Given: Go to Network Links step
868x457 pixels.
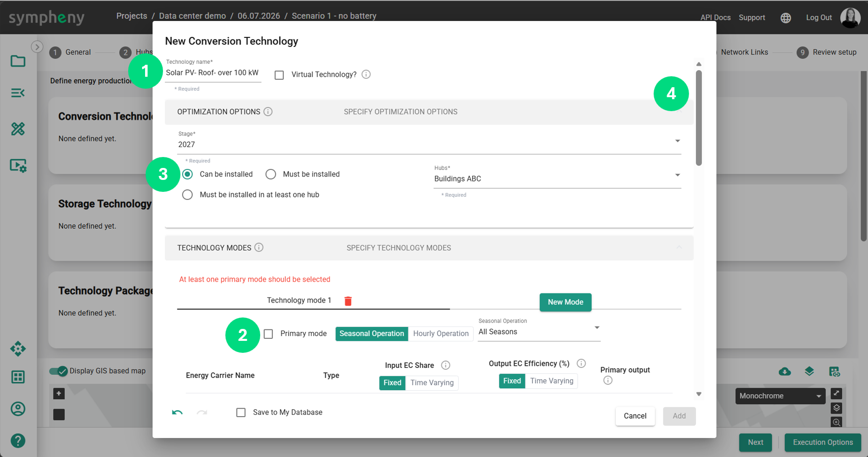Looking at the screenshot, I should click(744, 52).
